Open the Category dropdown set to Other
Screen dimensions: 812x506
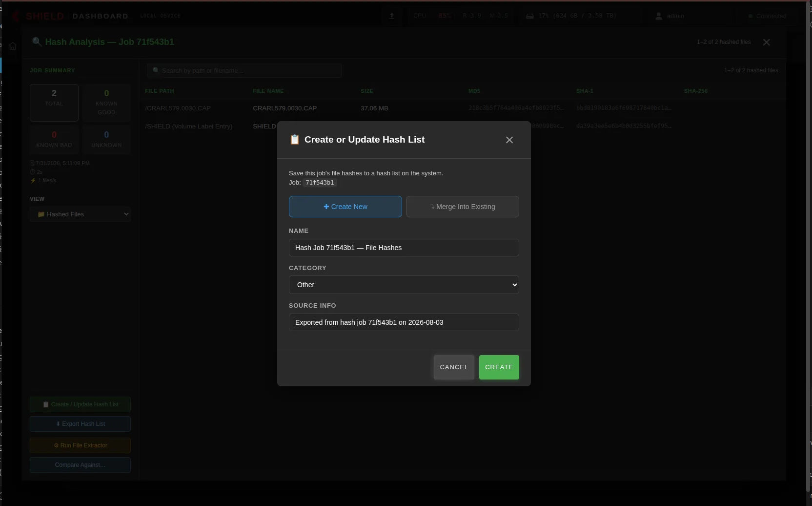[404, 285]
